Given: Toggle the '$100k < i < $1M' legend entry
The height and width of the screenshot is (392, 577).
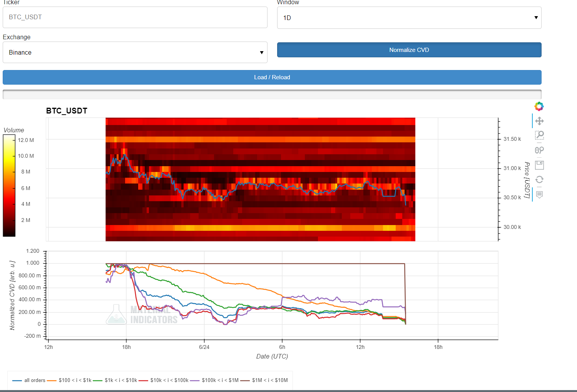Looking at the screenshot, I should 215,380.
